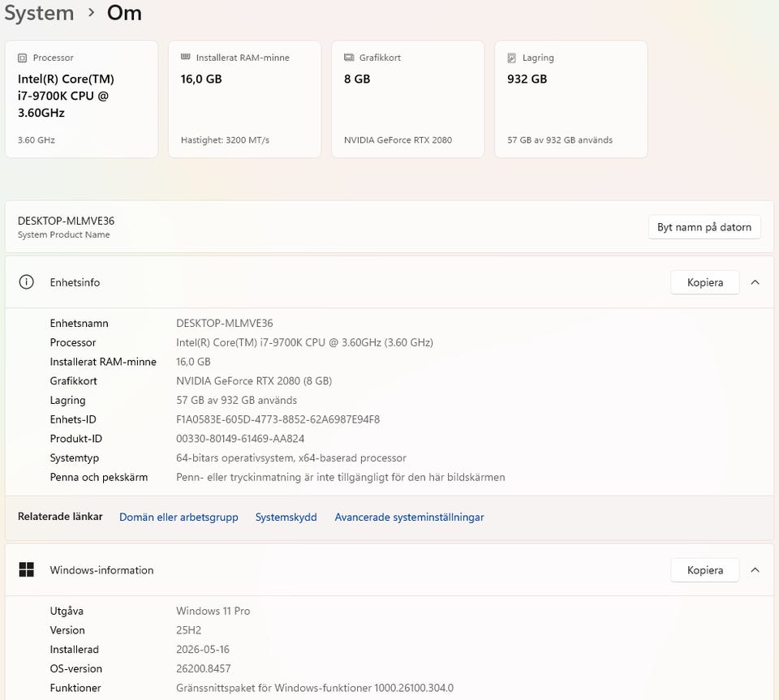The image size is (779, 700).
Task: Select the Funktioner value Gränssnittspaket
Action: tap(315, 688)
